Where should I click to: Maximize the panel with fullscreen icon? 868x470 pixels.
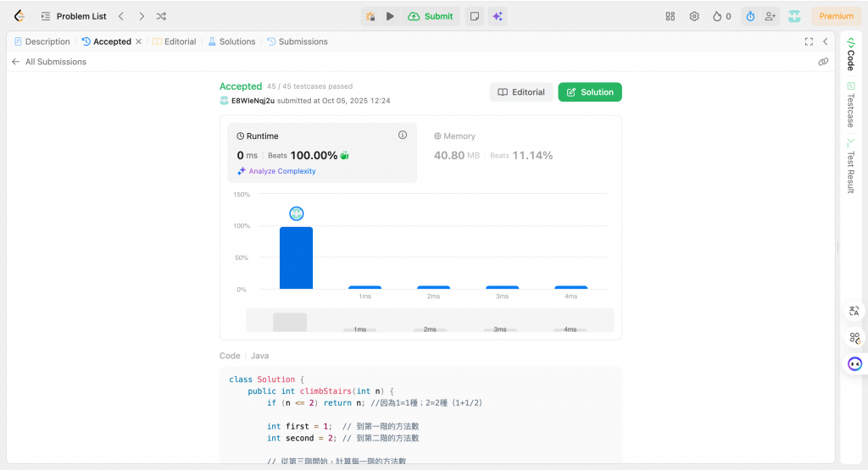(x=809, y=41)
